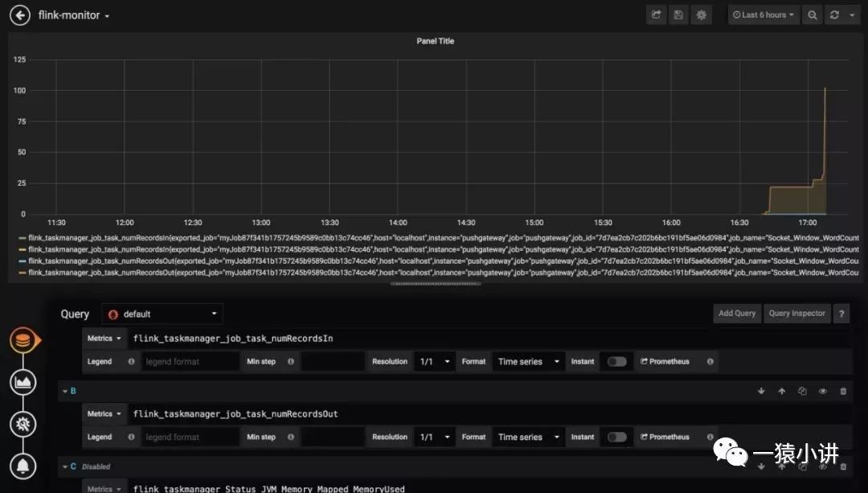Open the flink-monitor dashboard title menu
Image resolution: width=868 pixels, height=493 pixels.
pos(74,15)
